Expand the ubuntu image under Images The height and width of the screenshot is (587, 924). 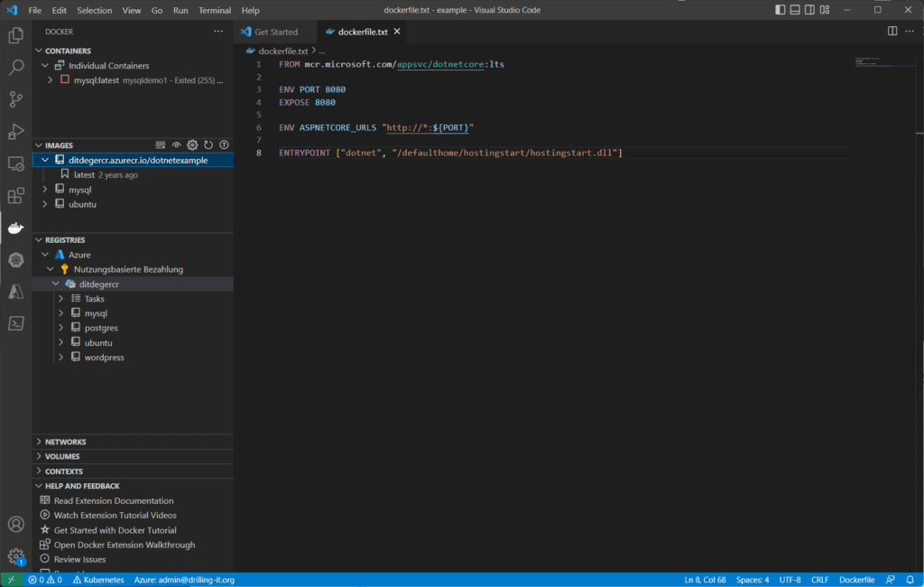click(45, 204)
